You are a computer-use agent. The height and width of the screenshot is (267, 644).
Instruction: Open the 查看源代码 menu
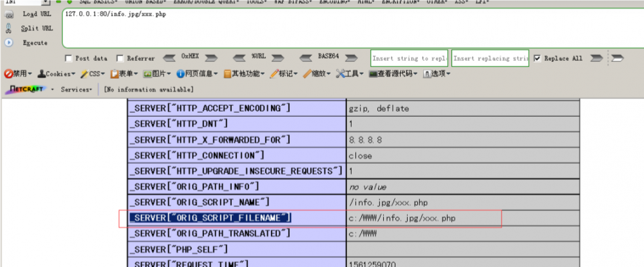click(x=393, y=74)
